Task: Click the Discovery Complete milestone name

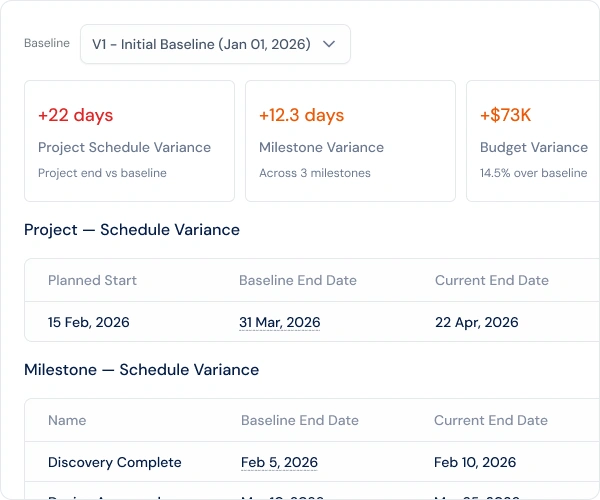Action: click(114, 462)
